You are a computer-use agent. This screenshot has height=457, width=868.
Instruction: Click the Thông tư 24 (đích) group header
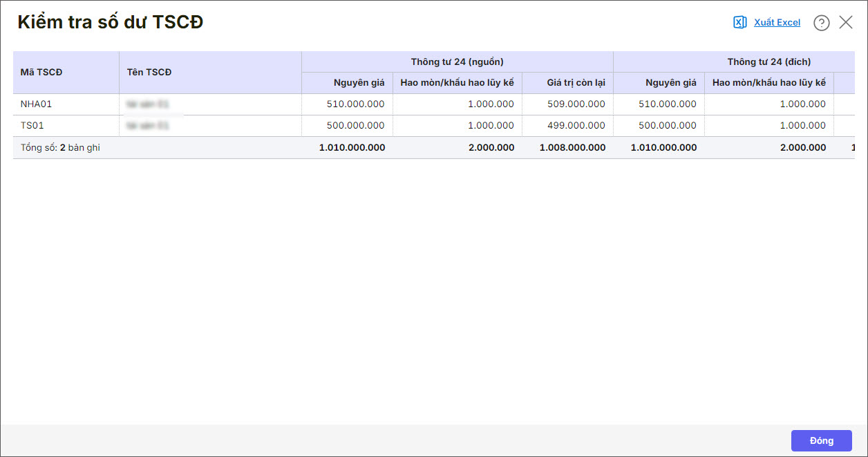768,62
